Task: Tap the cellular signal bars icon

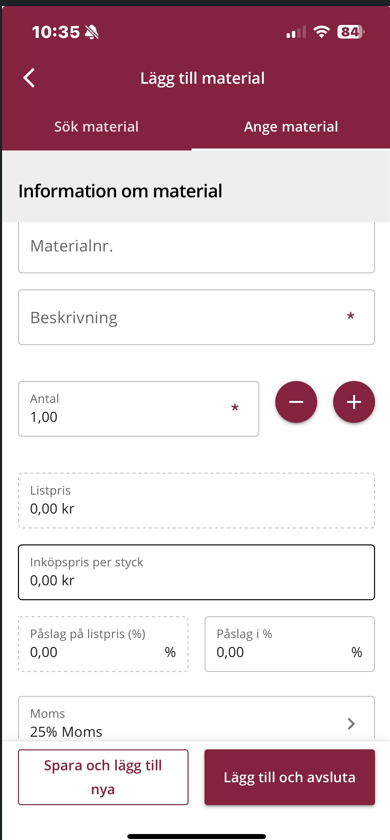Action: (x=296, y=32)
